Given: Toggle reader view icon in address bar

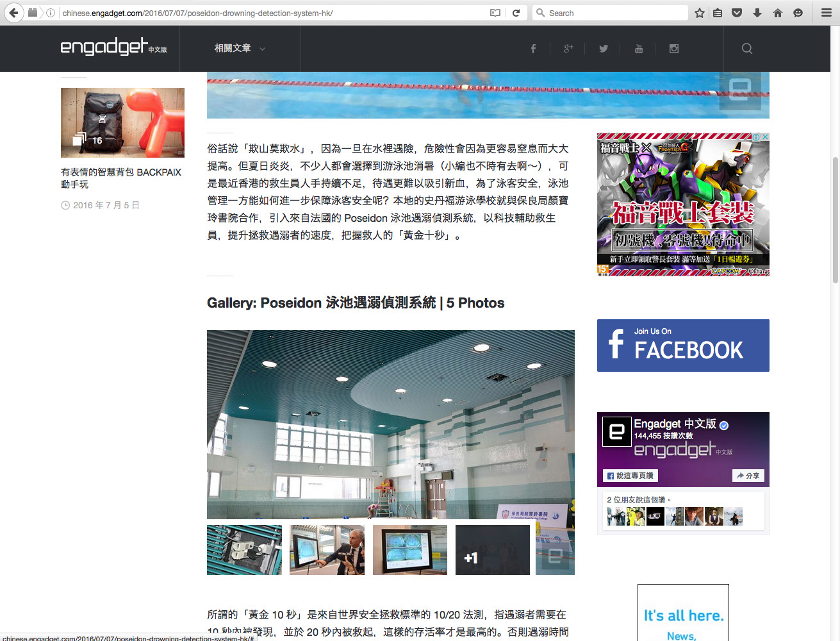Looking at the screenshot, I should [x=495, y=13].
